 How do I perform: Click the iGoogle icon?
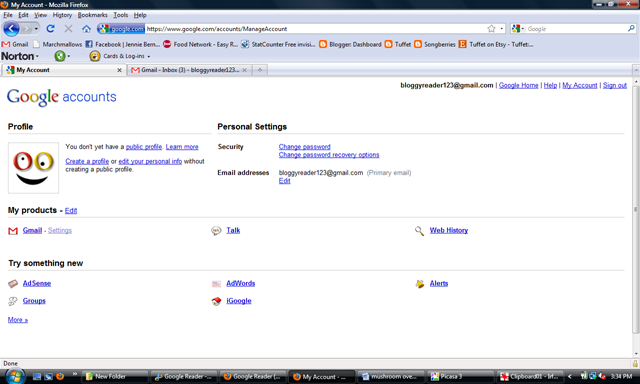pyautogui.click(x=216, y=301)
